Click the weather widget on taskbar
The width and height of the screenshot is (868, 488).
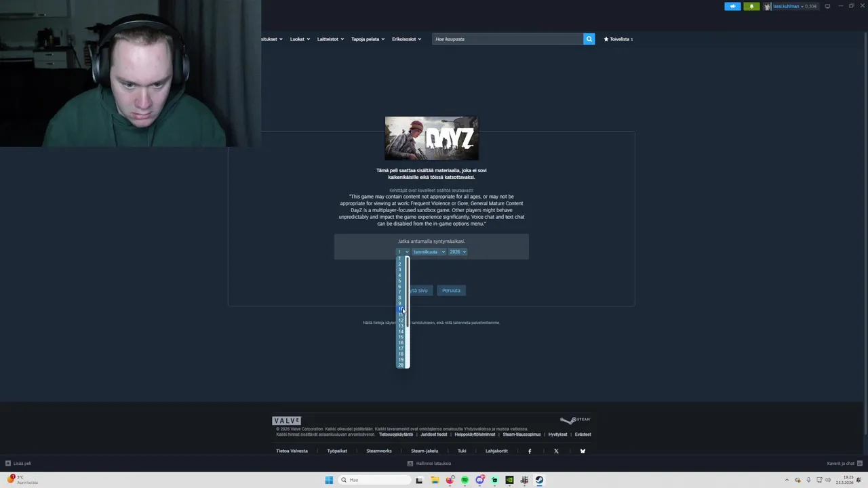[22, 480]
